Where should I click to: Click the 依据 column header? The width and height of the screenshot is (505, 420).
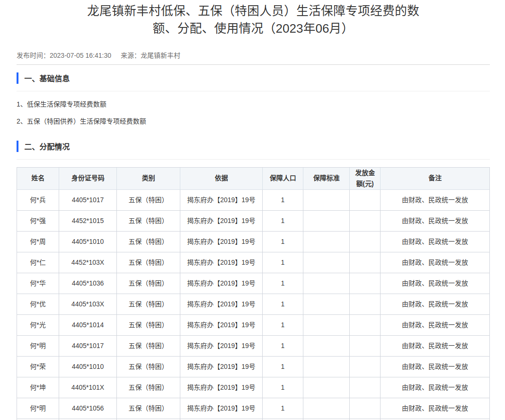point(221,178)
